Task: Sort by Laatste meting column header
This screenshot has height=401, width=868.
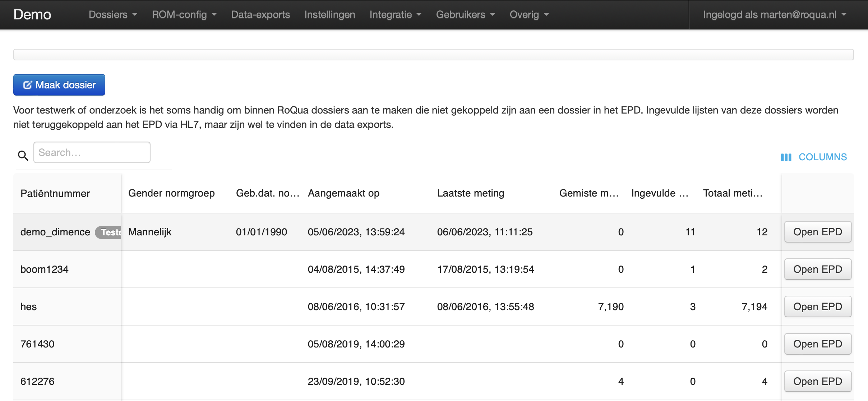Action: tap(471, 193)
